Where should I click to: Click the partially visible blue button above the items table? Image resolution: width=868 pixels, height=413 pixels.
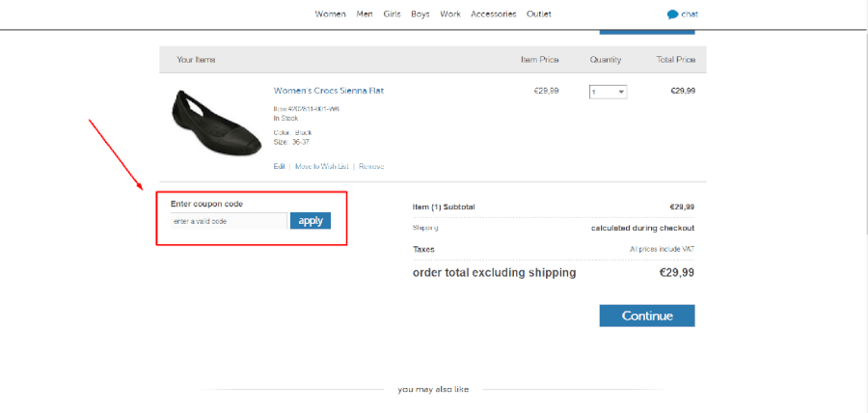pyautogui.click(x=646, y=32)
